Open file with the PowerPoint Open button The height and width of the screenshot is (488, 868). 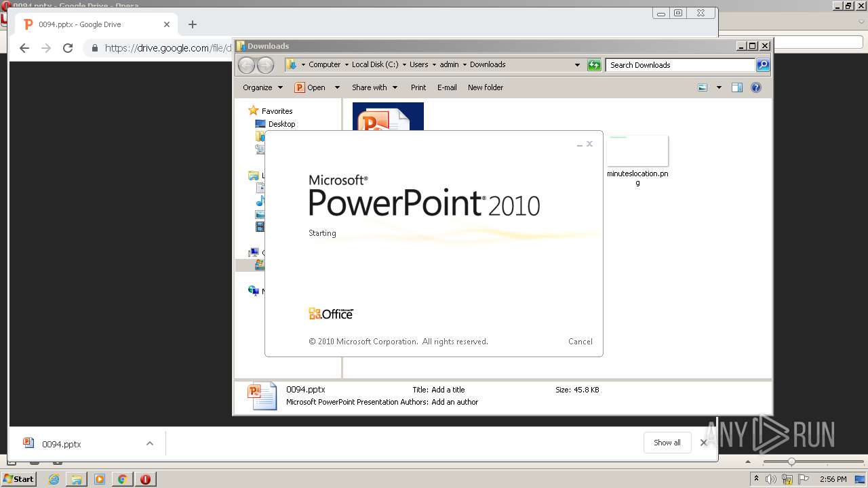click(311, 87)
